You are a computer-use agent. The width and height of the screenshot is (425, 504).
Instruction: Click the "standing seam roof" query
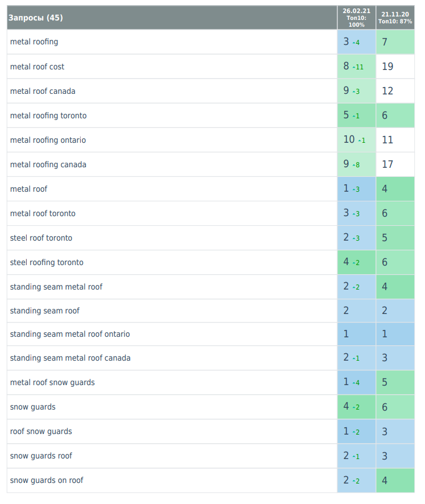(44, 311)
